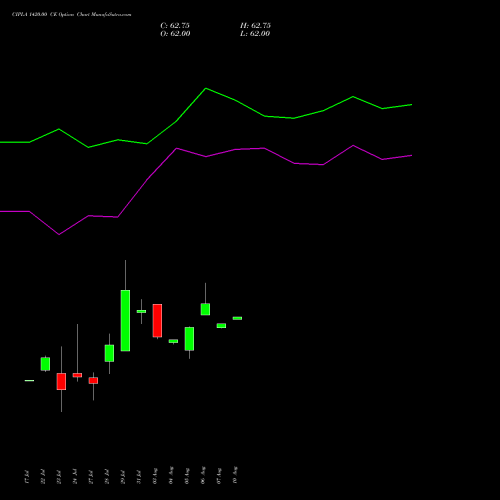Click the 22 Jul date axis label
This screenshot has width=500, height=500.
coord(43,477)
